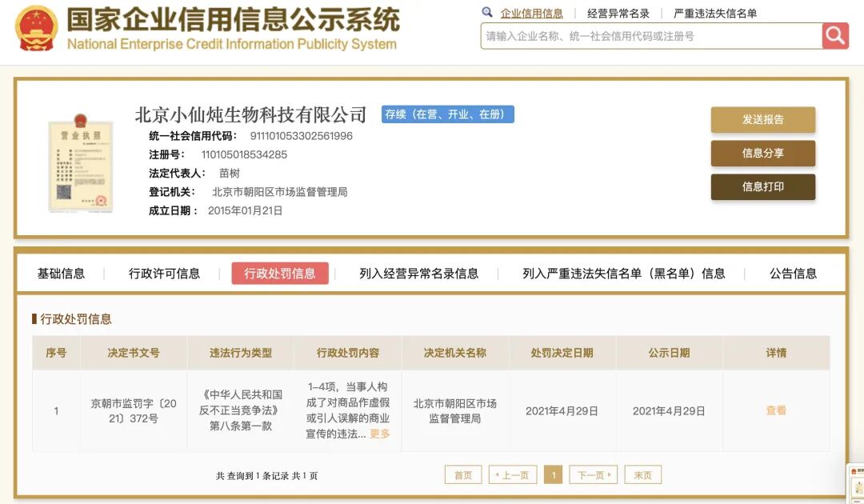Click the red magnifier search icon
The image size is (864, 504).
[835, 36]
